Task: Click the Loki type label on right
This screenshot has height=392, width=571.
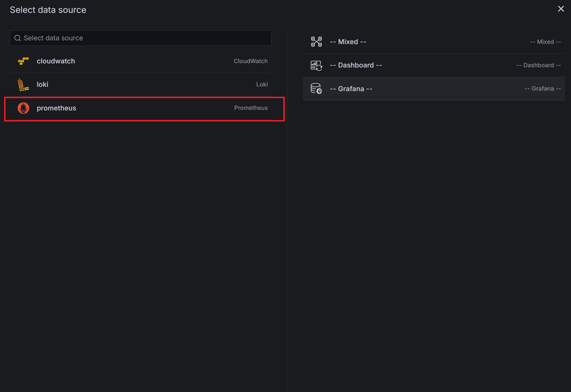Action: coord(262,84)
